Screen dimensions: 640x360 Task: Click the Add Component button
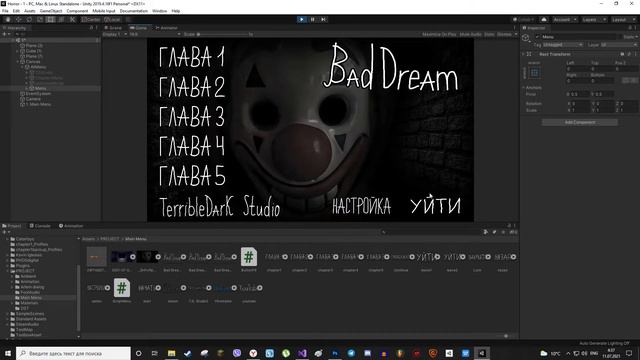click(x=580, y=122)
